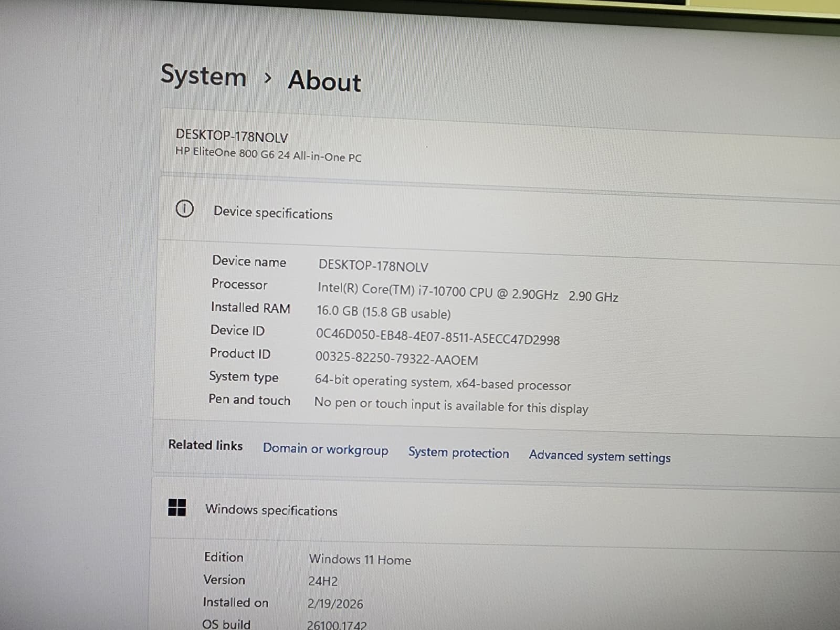Select the Device name value DESKTOP-178NOLV
The width and height of the screenshot is (840, 630).
point(373,266)
